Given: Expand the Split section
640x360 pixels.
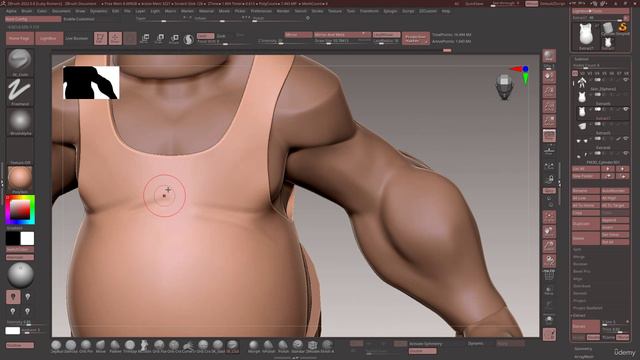Looking at the screenshot, I should 577,249.
